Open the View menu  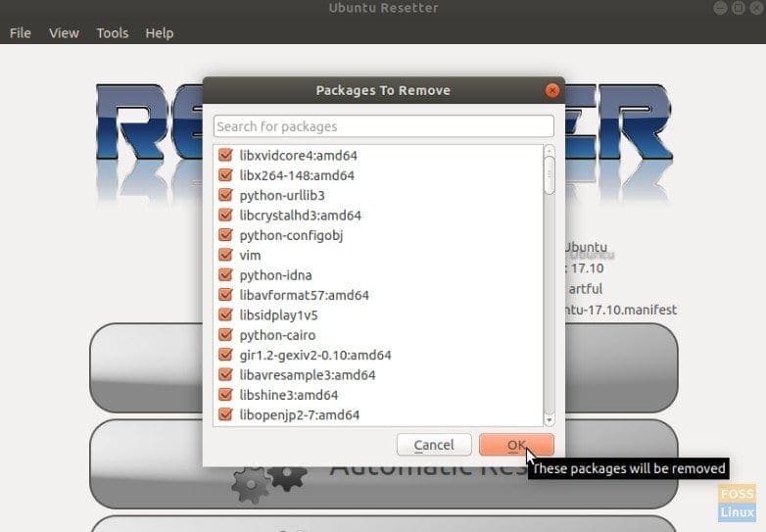point(64,32)
